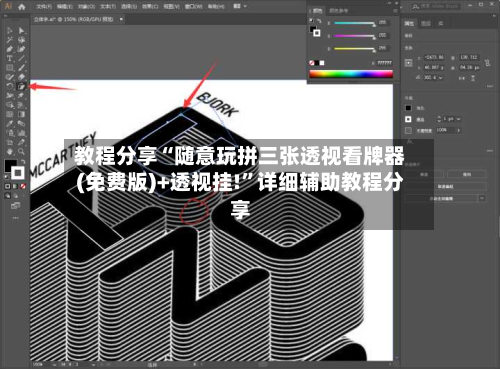Select the Pen tool
The height and width of the screenshot is (369, 500).
click(x=9, y=49)
